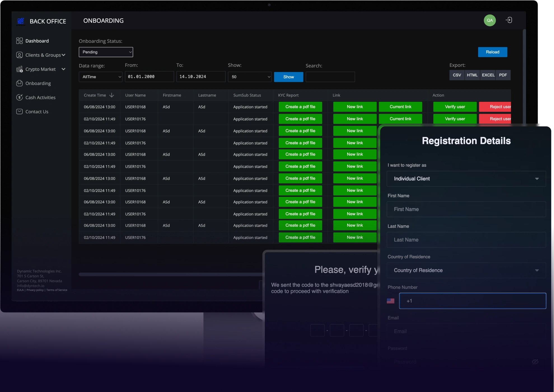Click the logout icon at top right
The width and height of the screenshot is (554, 392).
pyautogui.click(x=509, y=20)
